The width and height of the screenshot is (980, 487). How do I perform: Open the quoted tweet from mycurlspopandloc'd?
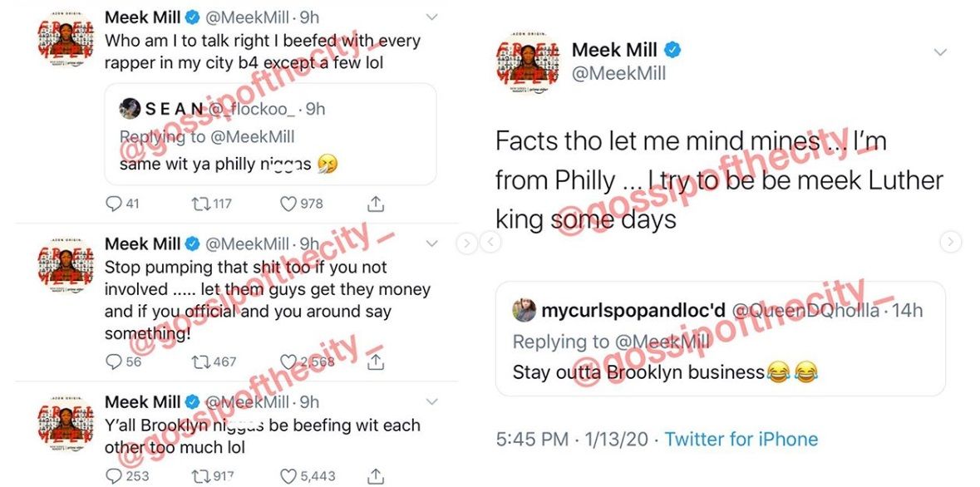point(720,338)
